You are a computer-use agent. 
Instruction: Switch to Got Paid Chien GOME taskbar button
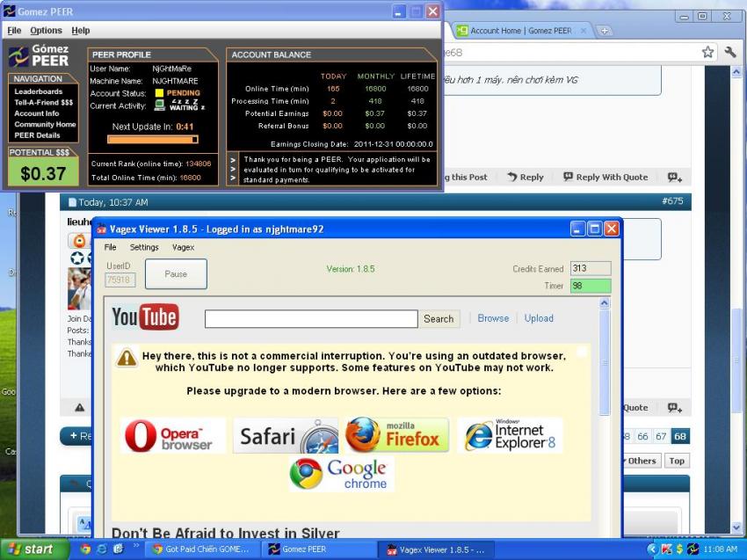point(201,549)
